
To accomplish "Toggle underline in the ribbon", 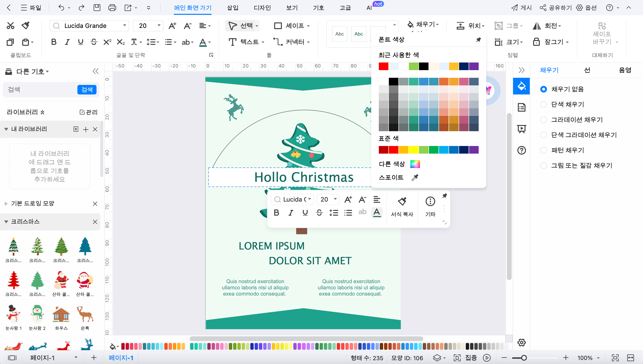I will point(80,42).
